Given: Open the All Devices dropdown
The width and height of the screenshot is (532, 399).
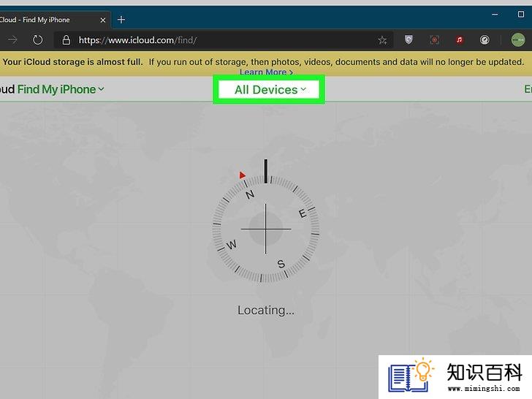Looking at the screenshot, I should point(270,90).
